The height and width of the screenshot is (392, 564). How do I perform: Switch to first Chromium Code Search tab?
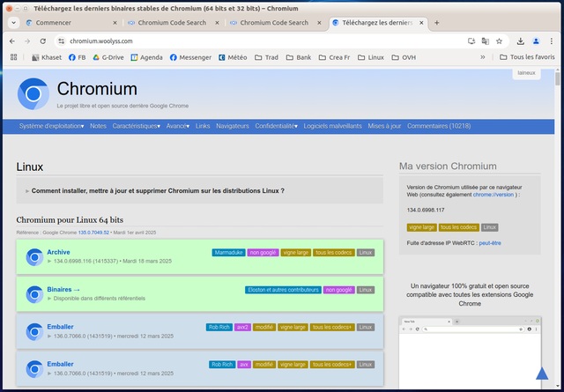[174, 23]
